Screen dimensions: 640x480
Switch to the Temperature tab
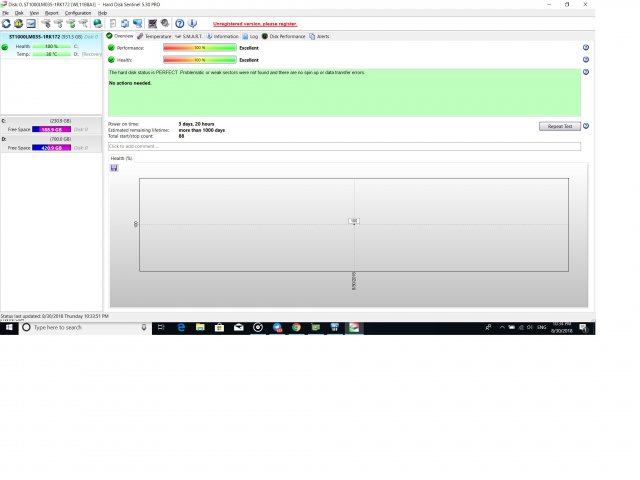tap(155, 36)
